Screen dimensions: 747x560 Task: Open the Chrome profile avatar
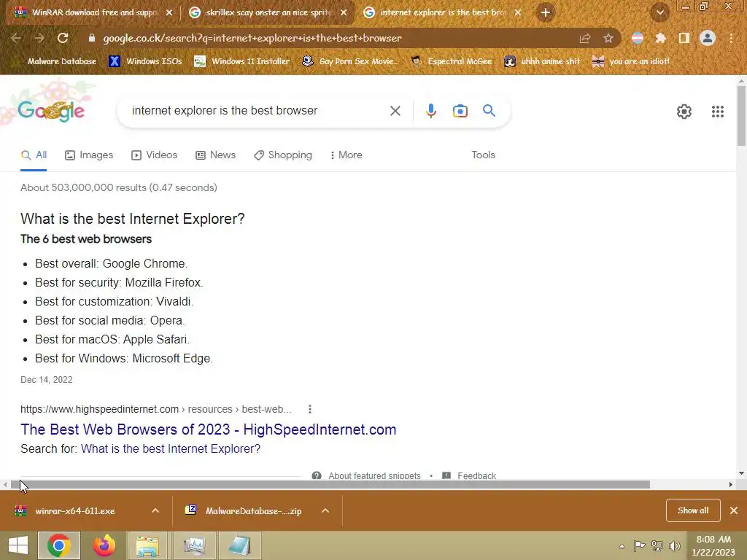pos(708,38)
